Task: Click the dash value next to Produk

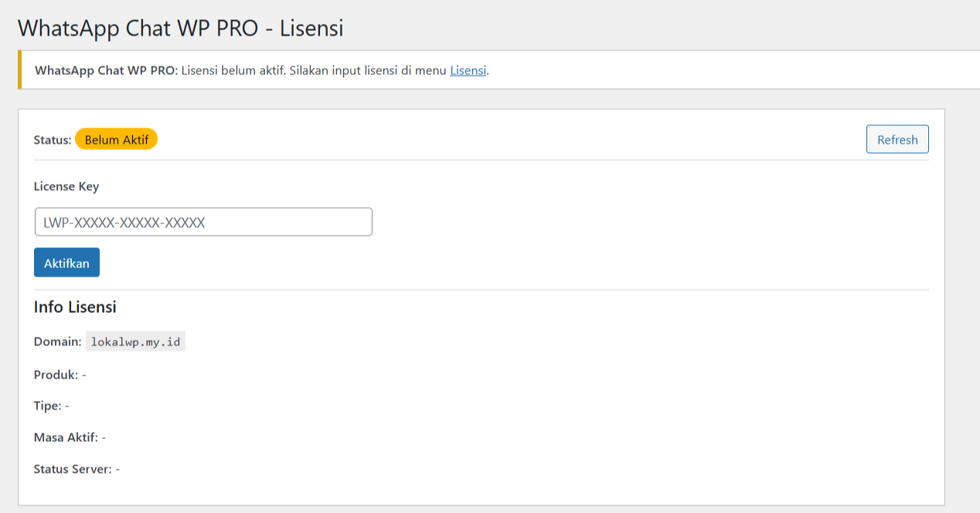Action: [x=83, y=374]
